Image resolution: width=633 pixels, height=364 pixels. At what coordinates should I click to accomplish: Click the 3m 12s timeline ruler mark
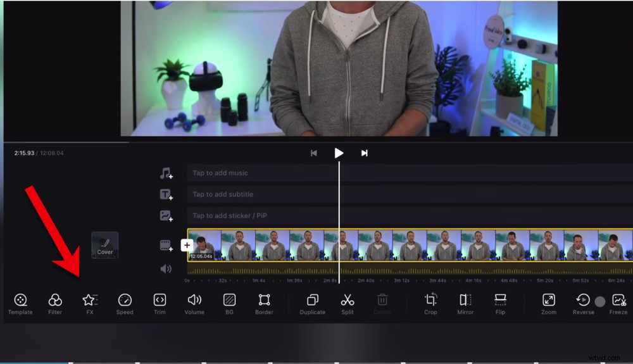(401, 280)
